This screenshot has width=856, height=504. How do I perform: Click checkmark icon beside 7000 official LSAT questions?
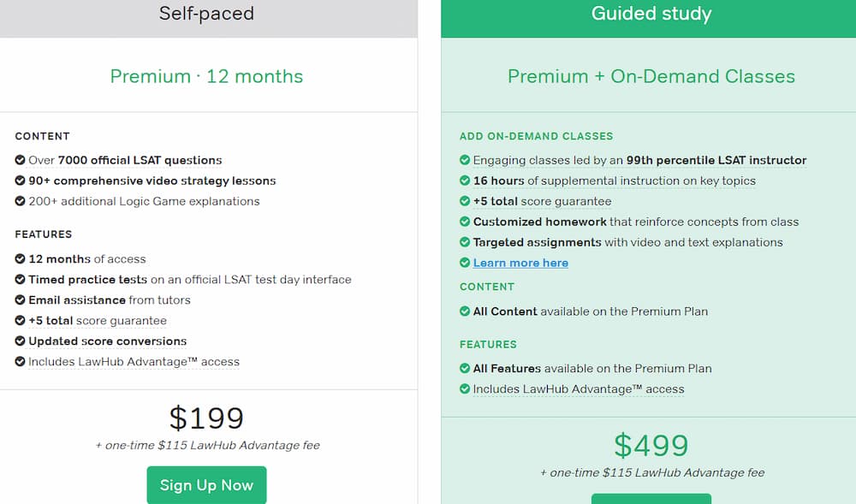click(21, 160)
